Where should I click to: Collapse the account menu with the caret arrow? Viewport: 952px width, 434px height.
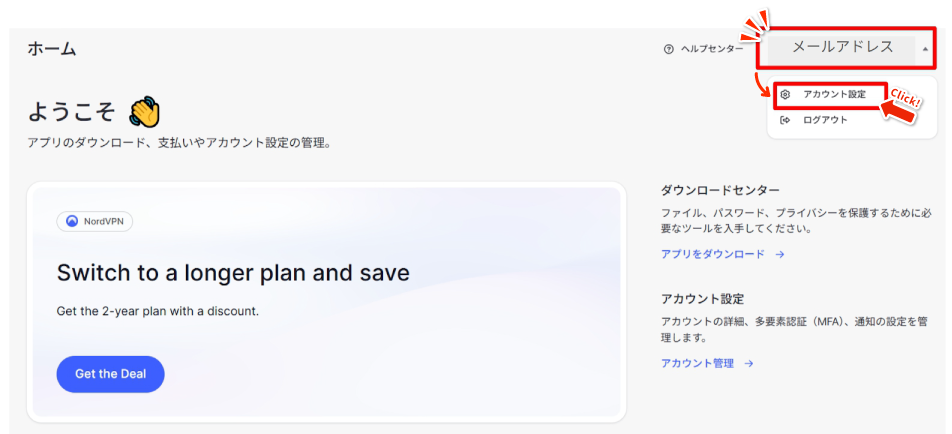[x=925, y=49]
